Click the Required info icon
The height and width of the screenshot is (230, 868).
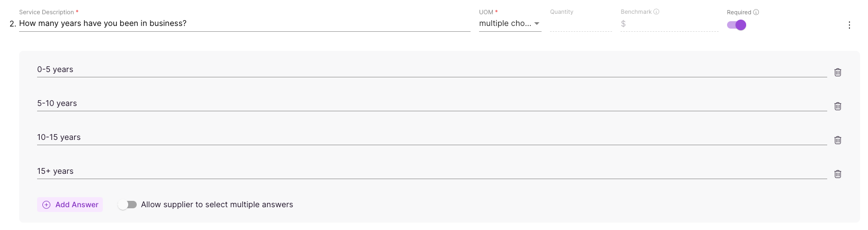coord(756,12)
